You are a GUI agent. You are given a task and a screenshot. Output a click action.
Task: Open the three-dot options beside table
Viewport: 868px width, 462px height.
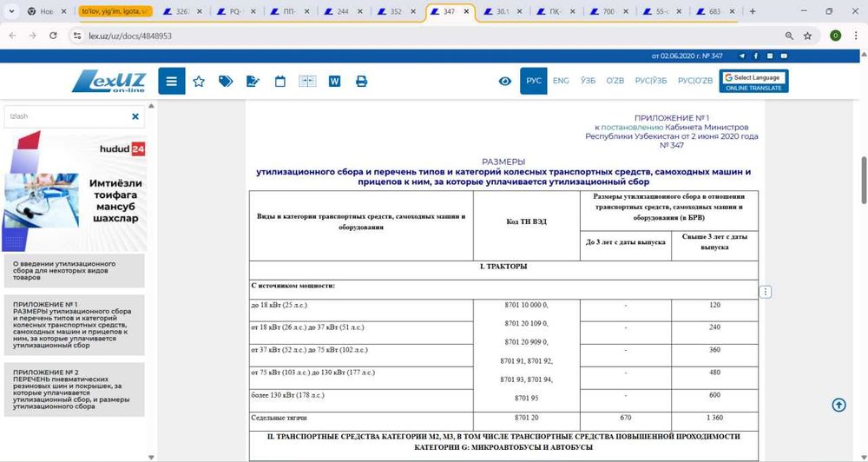(x=765, y=292)
